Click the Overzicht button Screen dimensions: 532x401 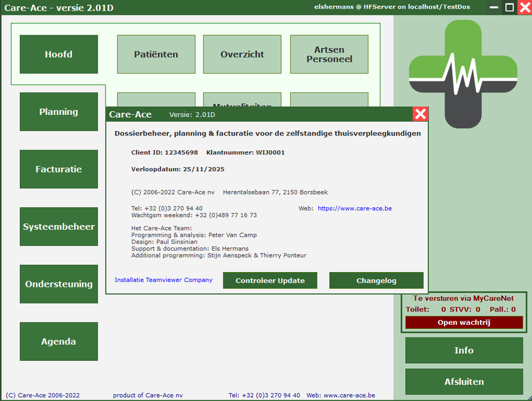coord(242,54)
